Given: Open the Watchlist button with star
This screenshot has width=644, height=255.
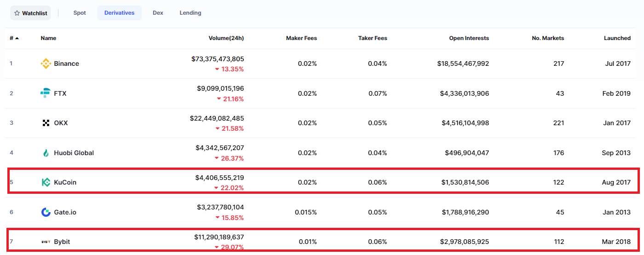Looking at the screenshot, I should tap(30, 13).
